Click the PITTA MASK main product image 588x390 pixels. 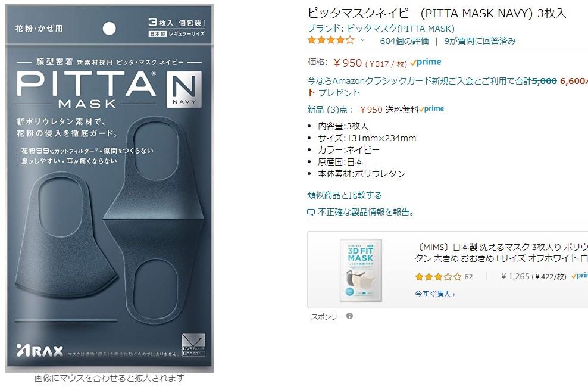(x=109, y=188)
